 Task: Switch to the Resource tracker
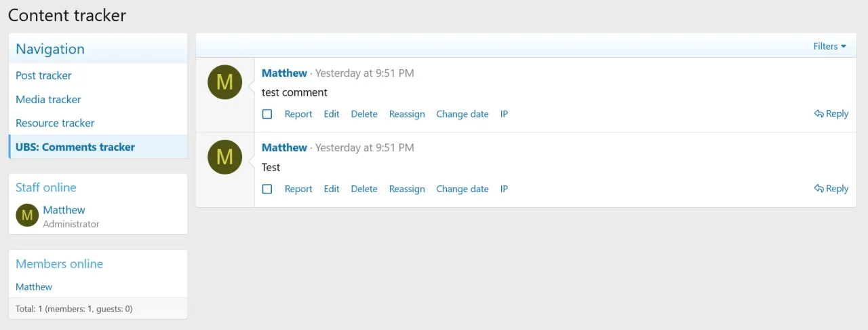click(x=55, y=123)
